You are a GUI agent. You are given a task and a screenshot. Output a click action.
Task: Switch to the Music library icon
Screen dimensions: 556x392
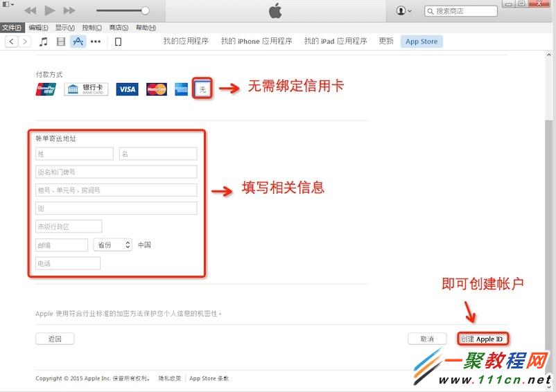tap(43, 42)
